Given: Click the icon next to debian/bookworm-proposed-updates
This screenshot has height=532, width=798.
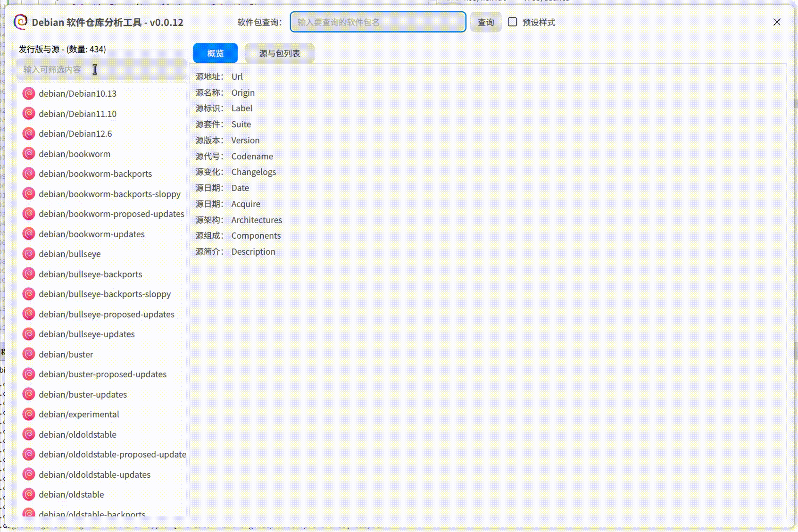Looking at the screenshot, I should point(29,214).
